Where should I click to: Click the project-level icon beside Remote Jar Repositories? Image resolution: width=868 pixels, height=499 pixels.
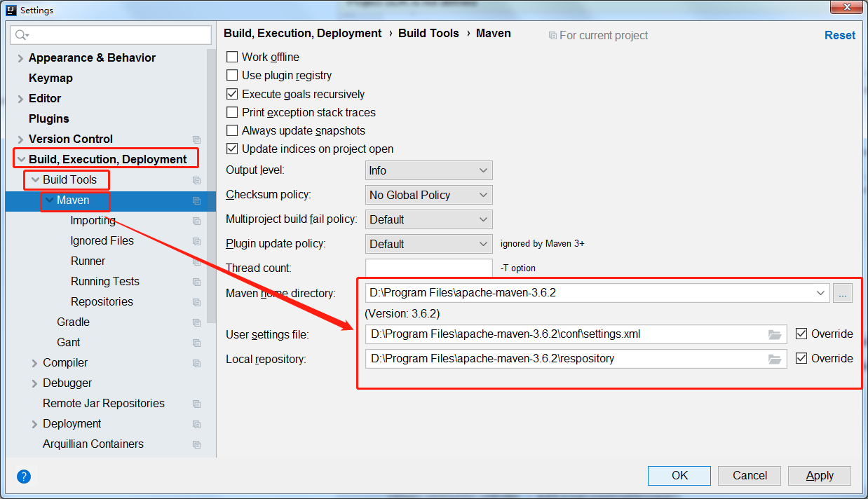click(x=196, y=404)
